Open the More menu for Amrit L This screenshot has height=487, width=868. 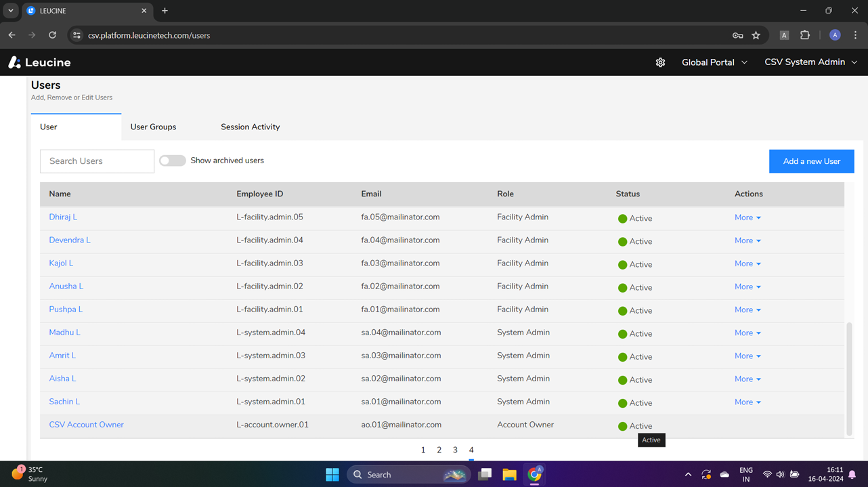click(x=747, y=356)
